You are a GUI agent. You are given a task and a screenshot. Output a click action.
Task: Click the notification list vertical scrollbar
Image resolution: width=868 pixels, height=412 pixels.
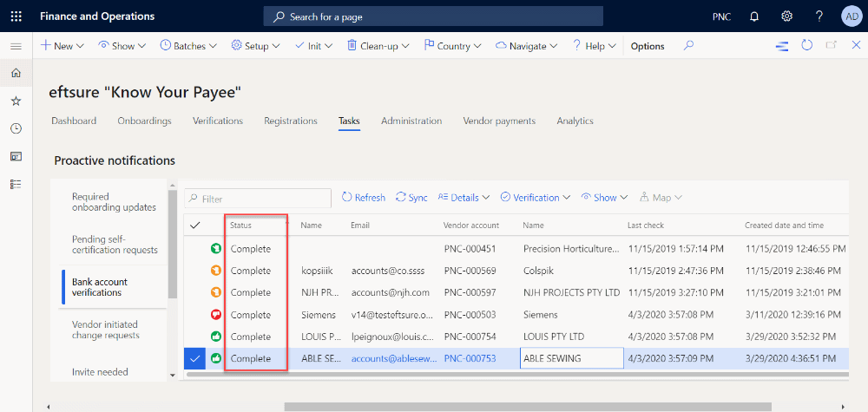pos(172,245)
